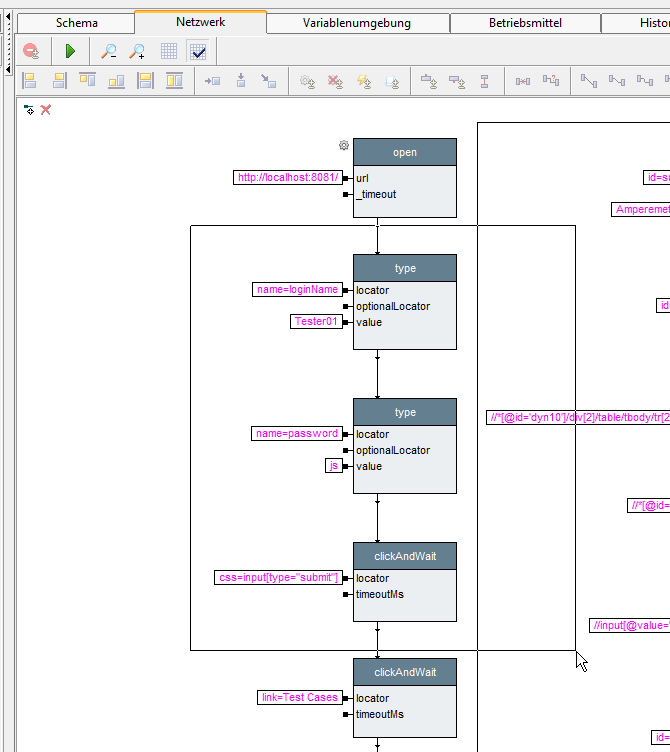
Task: Click the http://localhost:8081/ url value
Action: [x=288, y=178]
